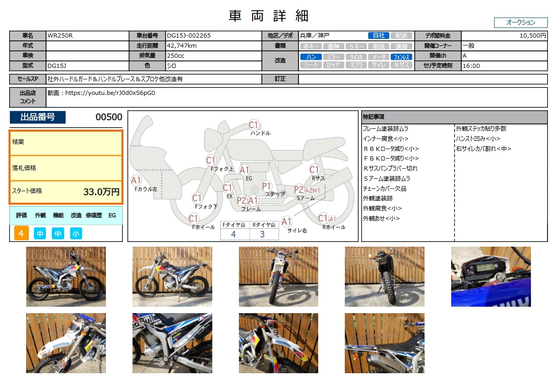Select the C1 marker on the front wheel (Fホイール)
The image size is (558, 392).
pyautogui.click(x=194, y=219)
